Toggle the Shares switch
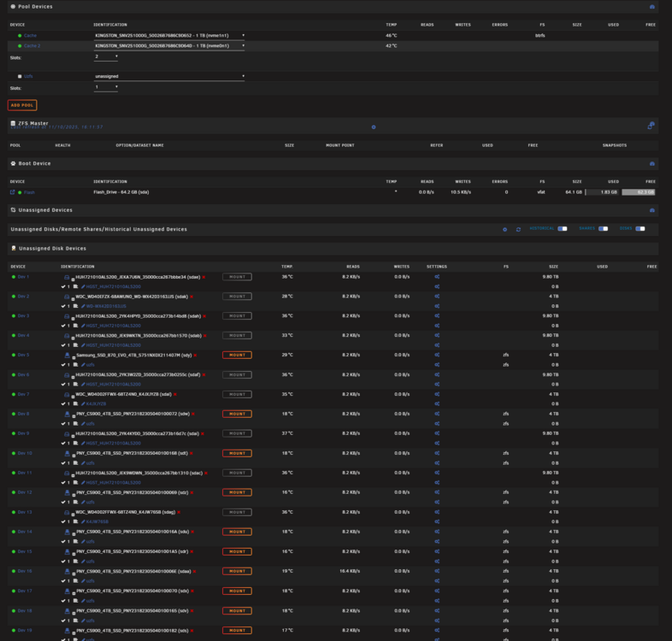 603,229
